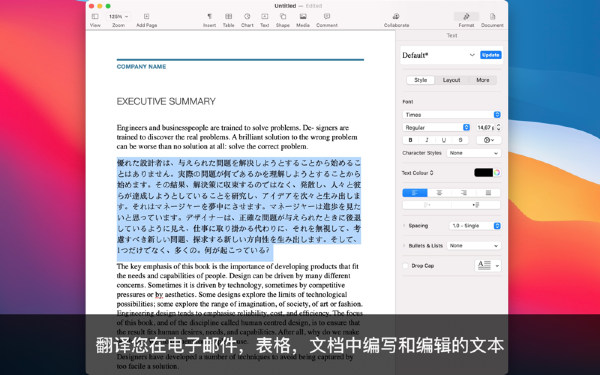The image size is (600, 375).
Task: Align text right
Action: (464, 193)
